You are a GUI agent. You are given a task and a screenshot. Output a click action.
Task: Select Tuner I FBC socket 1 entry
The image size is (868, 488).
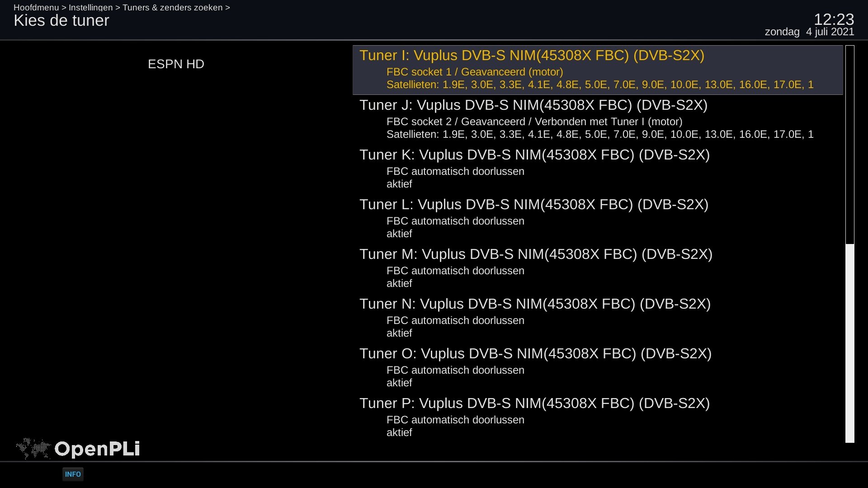pyautogui.click(x=598, y=70)
